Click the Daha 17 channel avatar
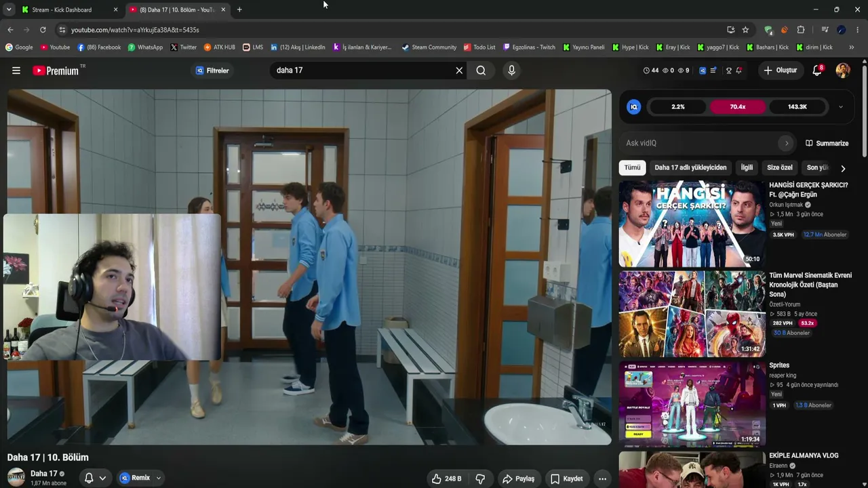Image resolution: width=868 pixels, height=488 pixels. [x=16, y=477]
